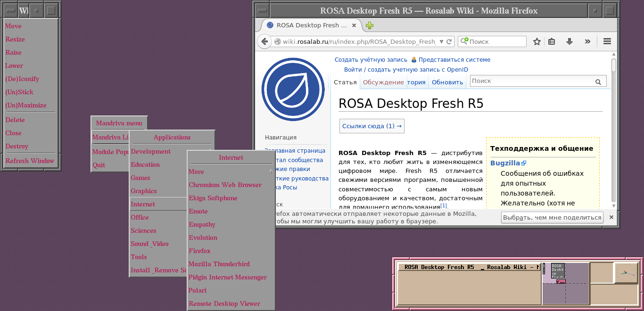
Task: Switch to the Статья tab
Action: (346, 82)
